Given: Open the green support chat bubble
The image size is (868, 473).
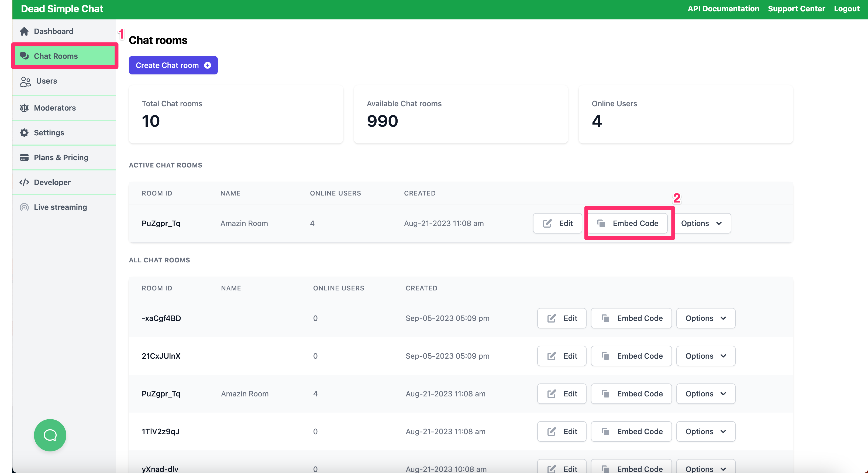Looking at the screenshot, I should (x=50, y=435).
